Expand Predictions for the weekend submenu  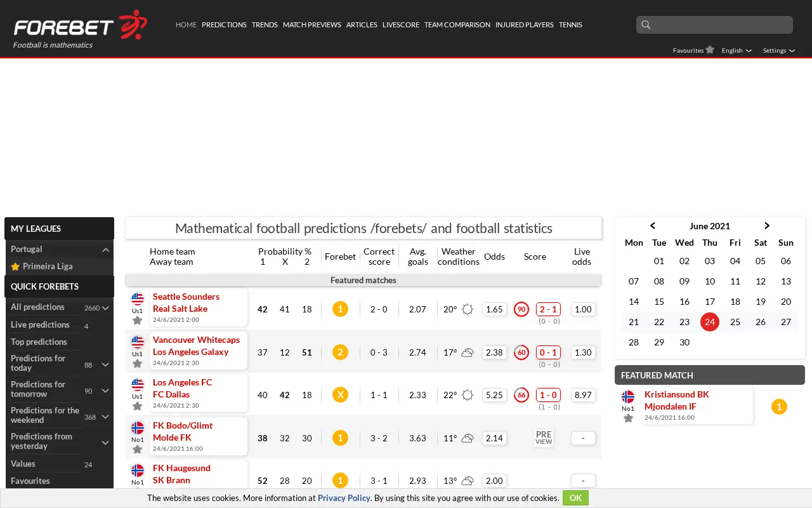pos(106,417)
